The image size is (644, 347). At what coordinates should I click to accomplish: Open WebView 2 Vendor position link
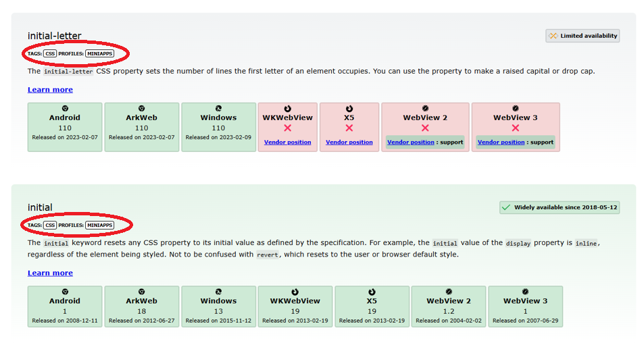click(411, 142)
